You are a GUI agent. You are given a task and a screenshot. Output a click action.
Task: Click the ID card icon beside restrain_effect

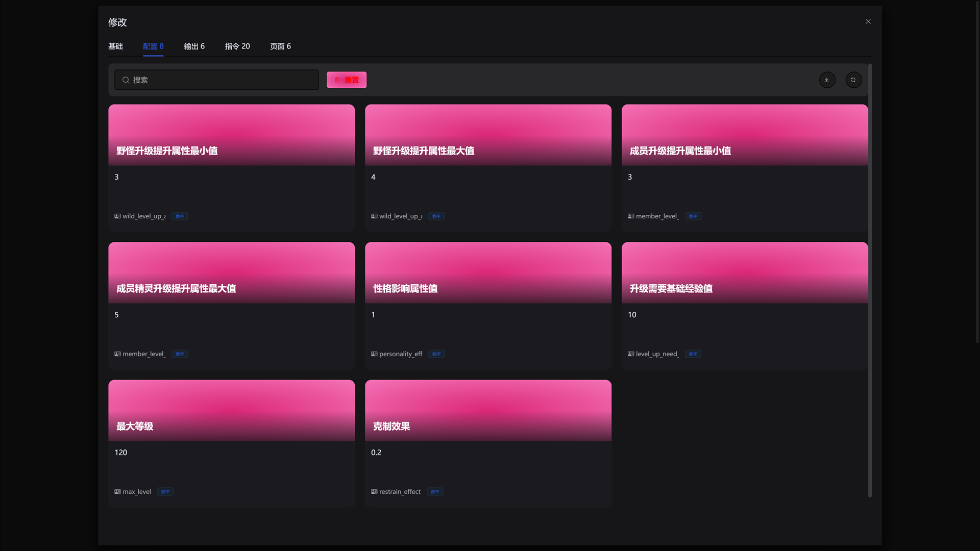pyautogui.click(x=374, y=492)
